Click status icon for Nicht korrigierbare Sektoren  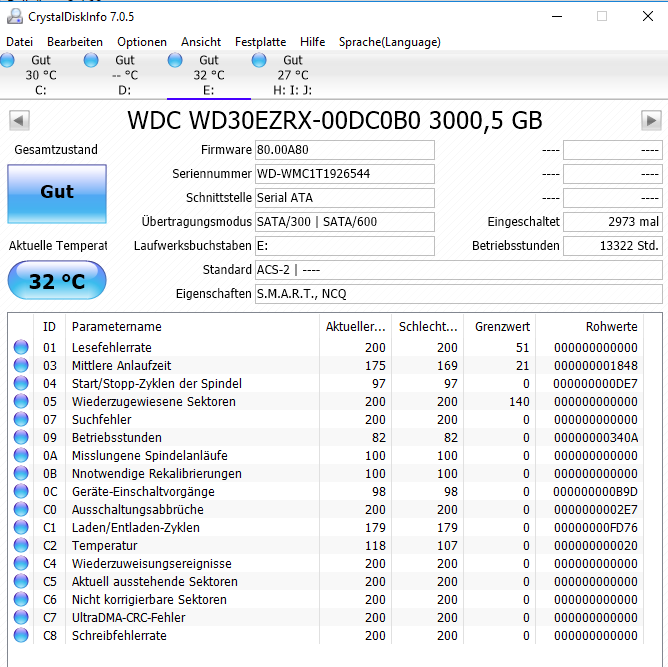(x=21, y=599)
